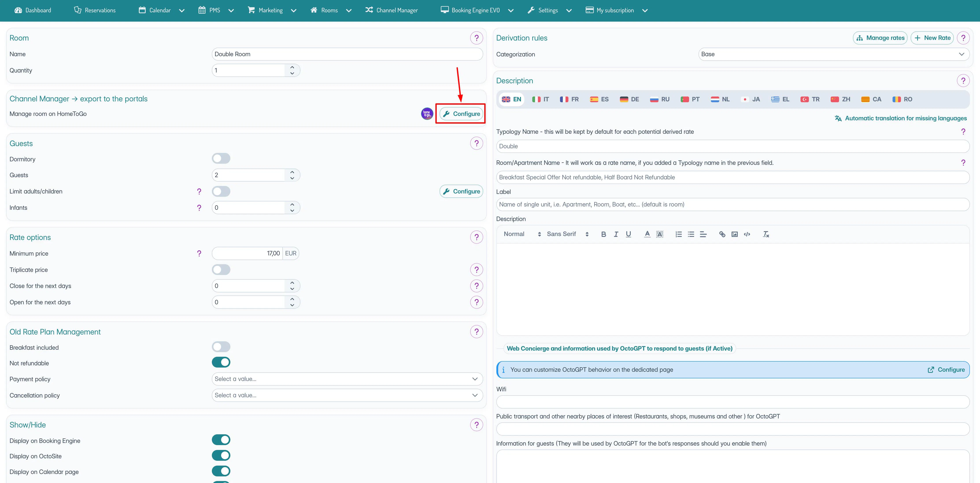Click the insert image icon in editor
The width and height of the screenshot is (980, 483).
click(734, 234)
